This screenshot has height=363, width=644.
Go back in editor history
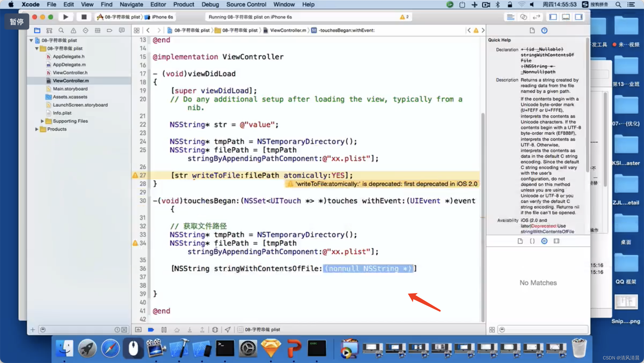click(148, 30)
